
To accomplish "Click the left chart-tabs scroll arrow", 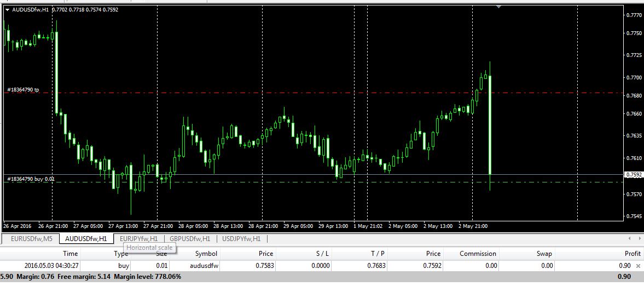I will point(630,238).
